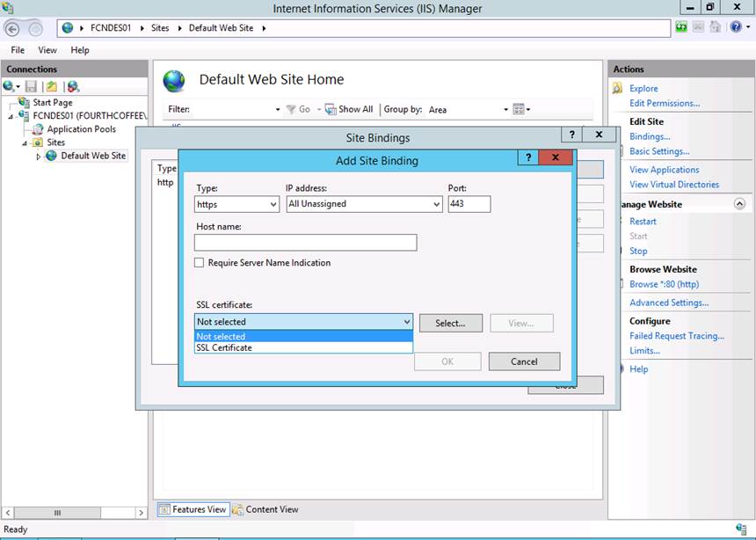Click the Host name text field

[x=305, y=243]
